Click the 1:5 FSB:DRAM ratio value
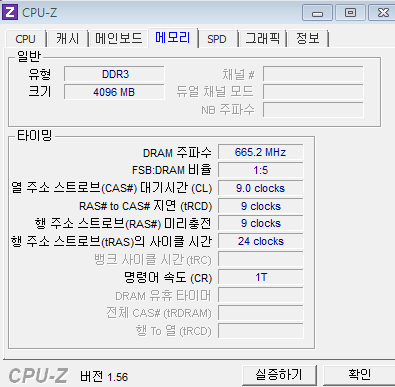The width and height of the screenshot is (395, 387). click(261, 170)
